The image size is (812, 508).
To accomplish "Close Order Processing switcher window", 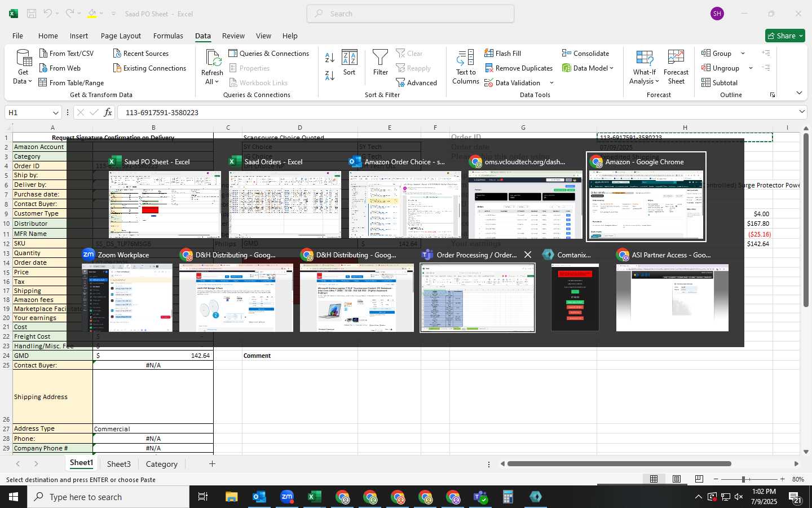I will (528, 255).
